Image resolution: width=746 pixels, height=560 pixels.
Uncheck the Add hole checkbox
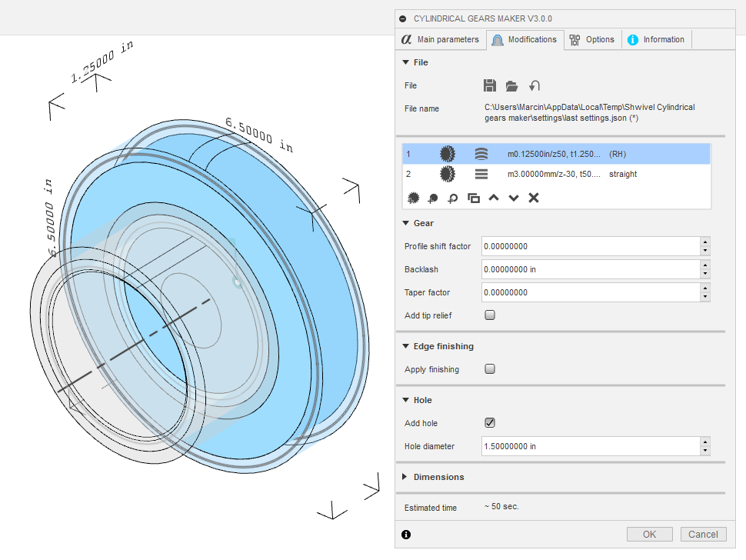(490, 422)
